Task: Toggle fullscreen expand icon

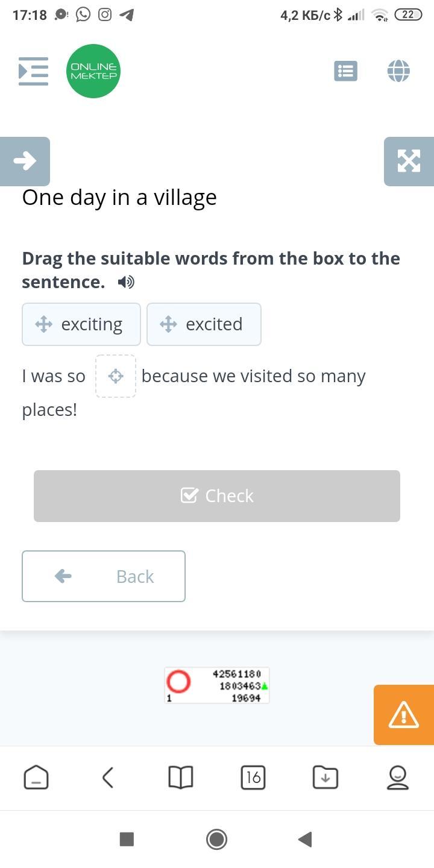Action: click(x=409, y=161)
